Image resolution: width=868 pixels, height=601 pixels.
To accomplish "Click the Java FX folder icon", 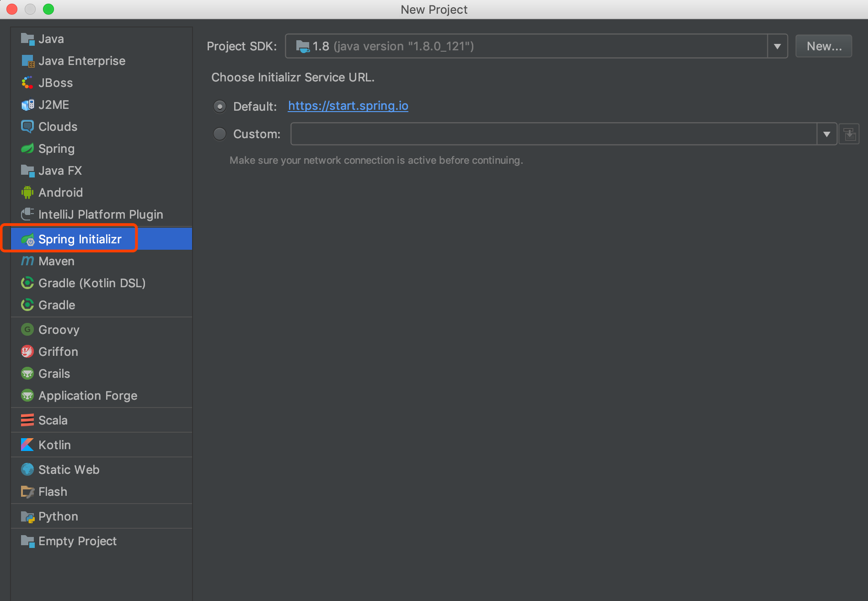I will click(x=27, y=171).
